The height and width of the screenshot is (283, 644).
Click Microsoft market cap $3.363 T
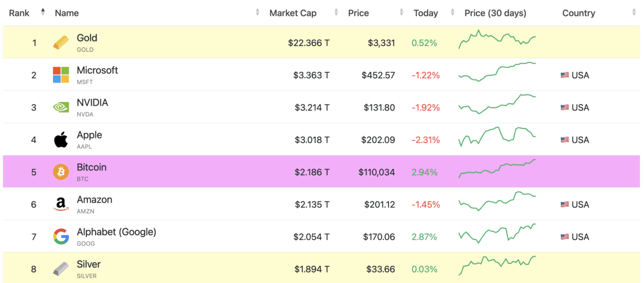[x=311, y=76]
